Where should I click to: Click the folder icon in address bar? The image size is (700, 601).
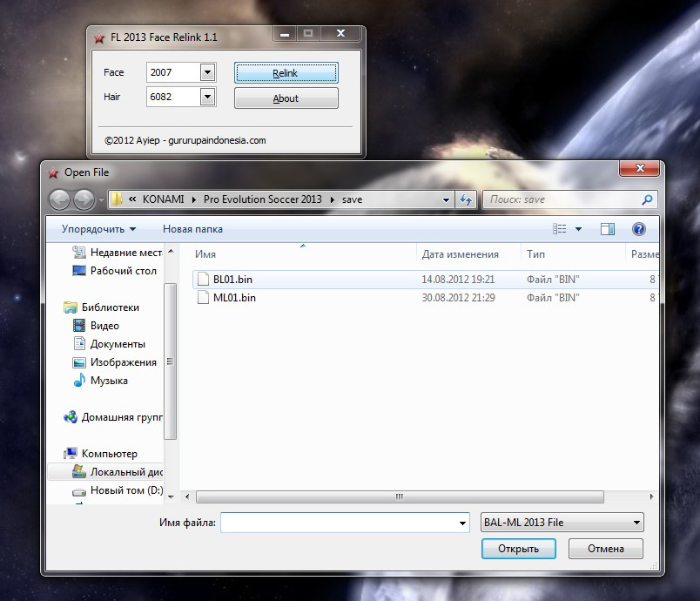(117, 199)
